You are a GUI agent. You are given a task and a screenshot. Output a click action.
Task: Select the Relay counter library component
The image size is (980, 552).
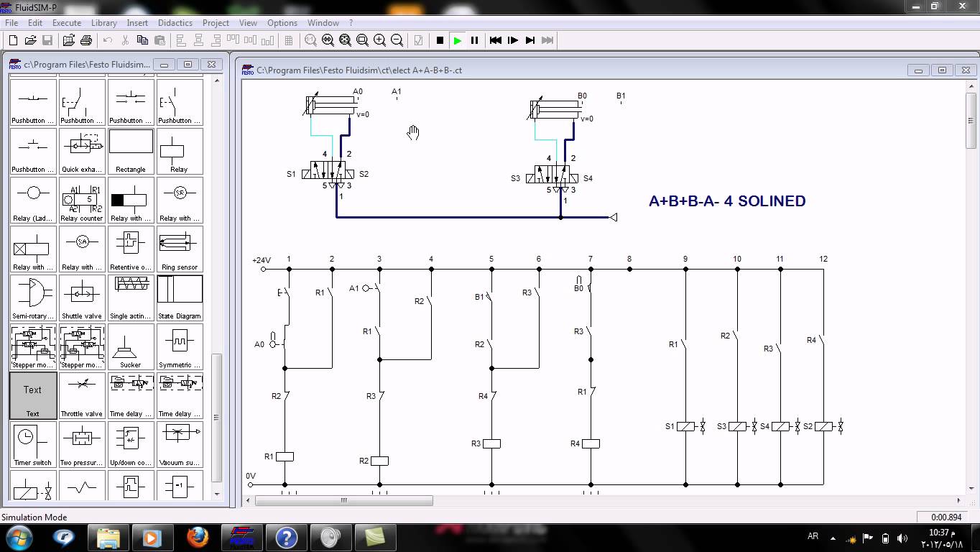click(x=82, y=200)
